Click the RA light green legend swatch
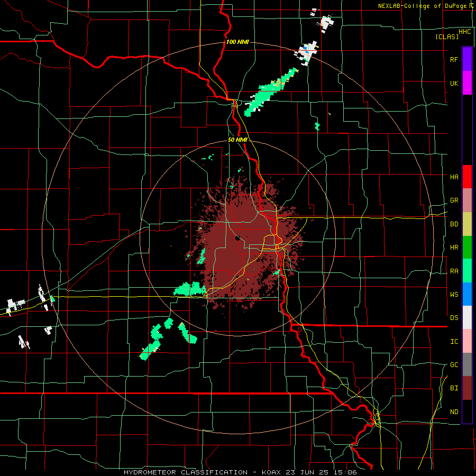The image size is (476, 476). 467,271
